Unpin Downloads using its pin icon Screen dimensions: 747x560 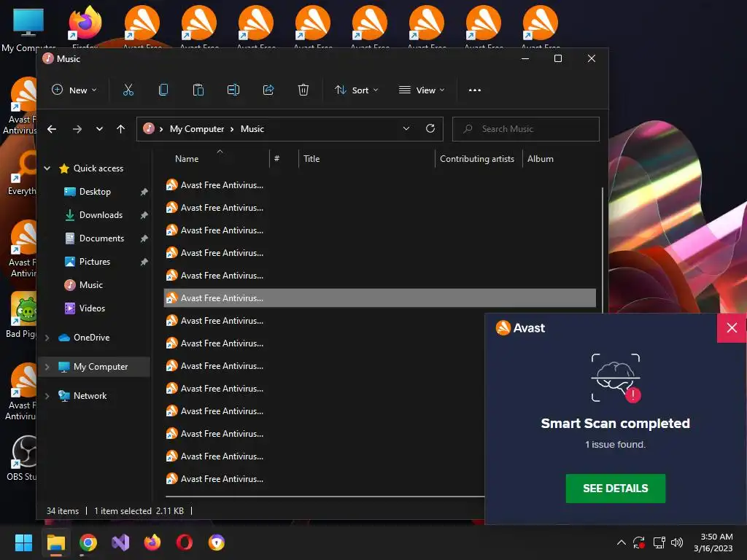coord(144,215)
